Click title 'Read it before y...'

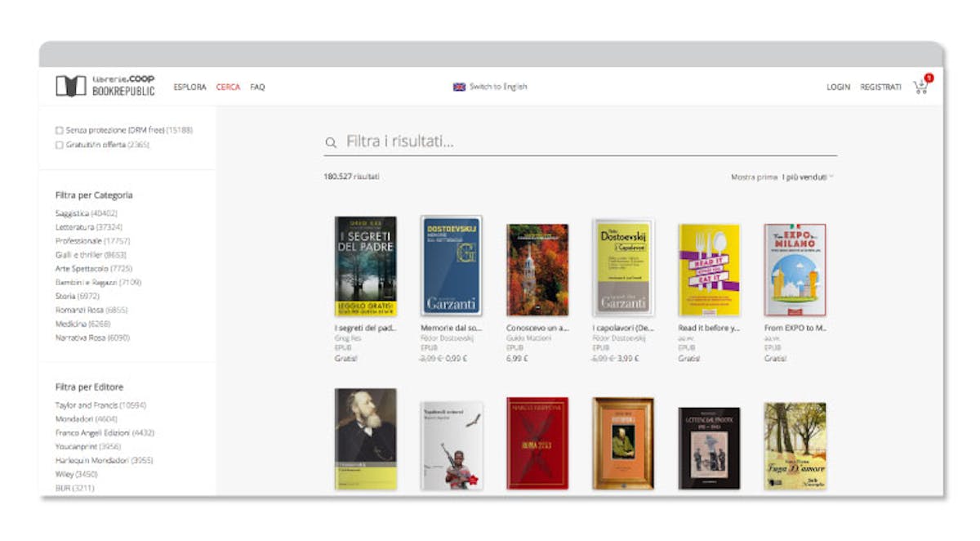pyautogui.click(x=708, y=328)
